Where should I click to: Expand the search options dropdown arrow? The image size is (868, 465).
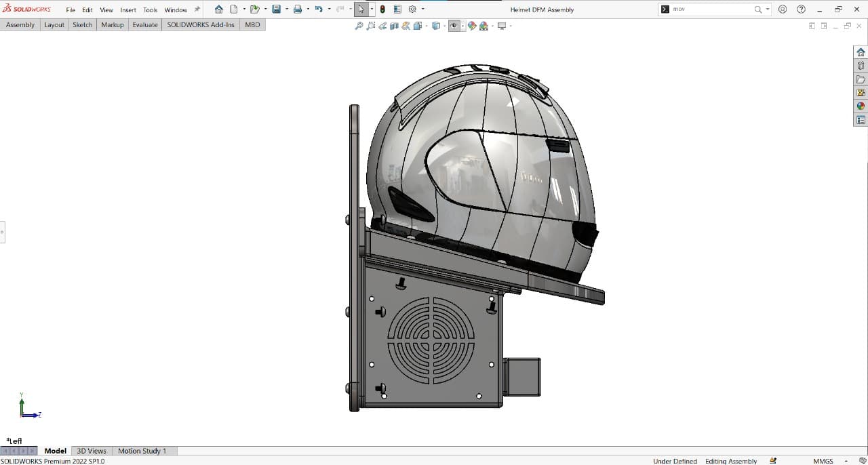click(768, 9)
